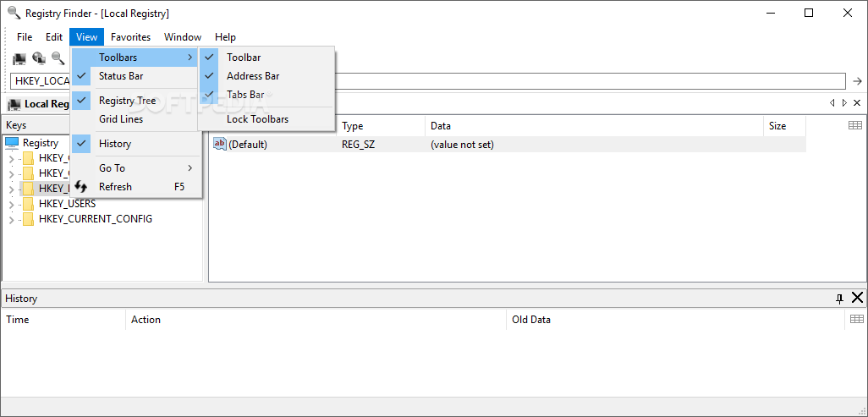Click the Local Registry computer toolbar icon
The width and height of the screenshot is (868, 417).
[19, 58]
